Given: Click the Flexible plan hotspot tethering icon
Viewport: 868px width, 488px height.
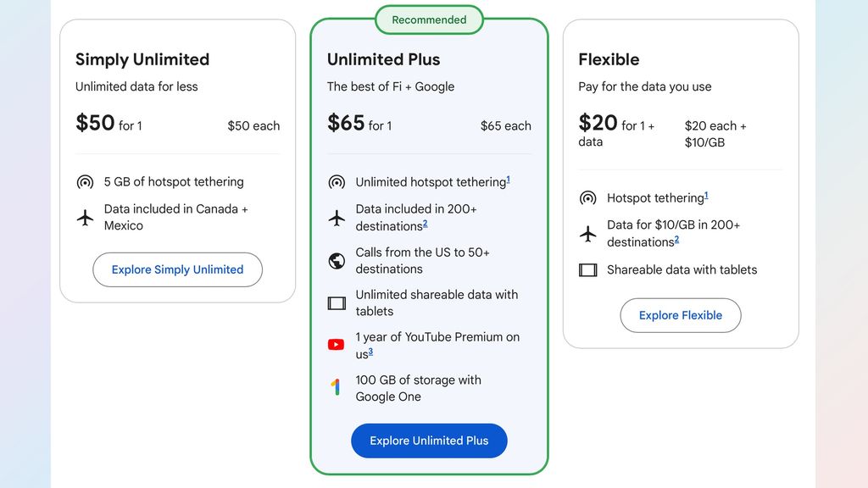Looking at the screenshot, I should (587, 198).
